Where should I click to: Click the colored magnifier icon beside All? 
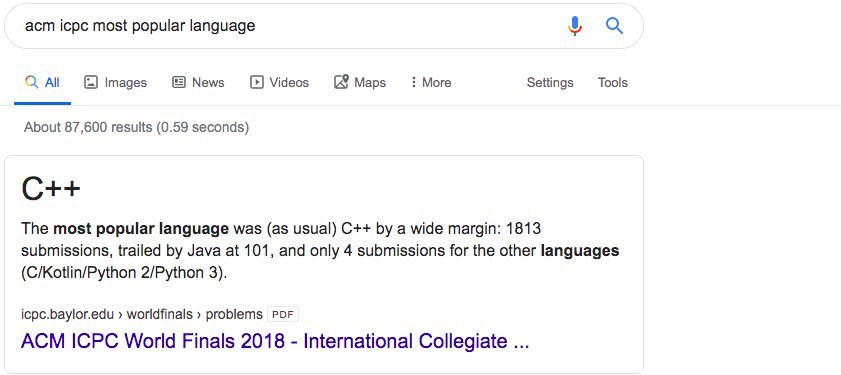[32, 82]
